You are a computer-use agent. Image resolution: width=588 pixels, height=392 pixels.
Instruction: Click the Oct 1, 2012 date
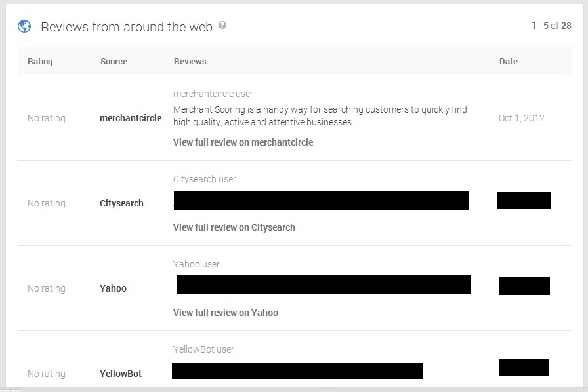(x=521, y=118)
